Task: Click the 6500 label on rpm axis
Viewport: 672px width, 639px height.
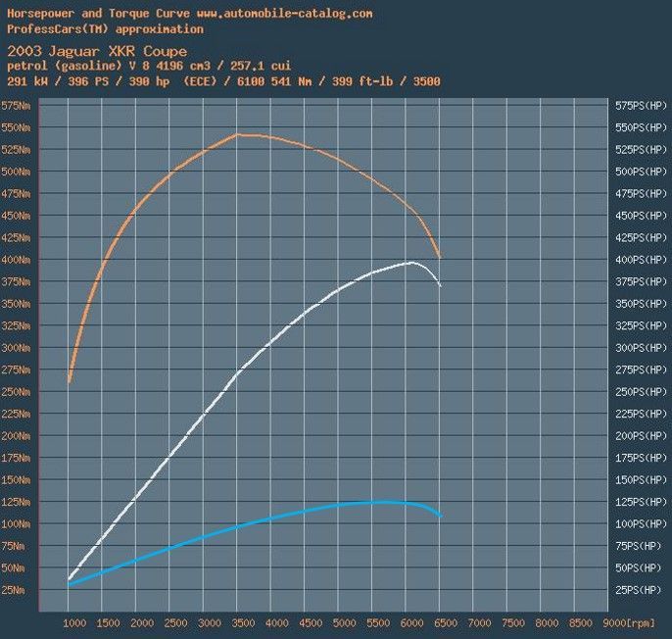Action: coord(442,623)
